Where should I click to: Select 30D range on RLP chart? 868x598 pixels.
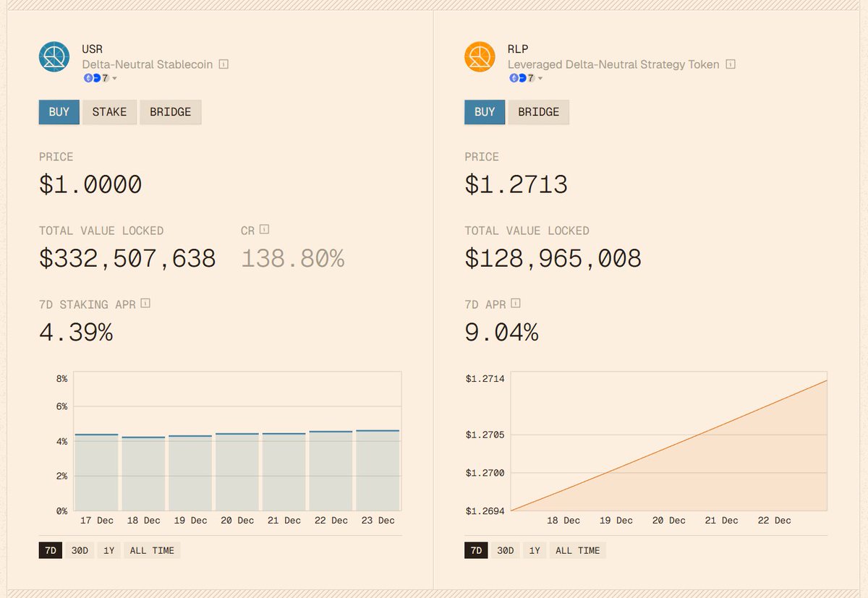coord(505,550)
